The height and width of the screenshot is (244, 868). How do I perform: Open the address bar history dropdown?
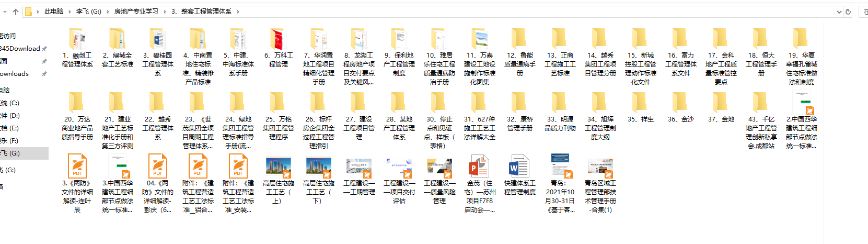(x=839, y=12)
